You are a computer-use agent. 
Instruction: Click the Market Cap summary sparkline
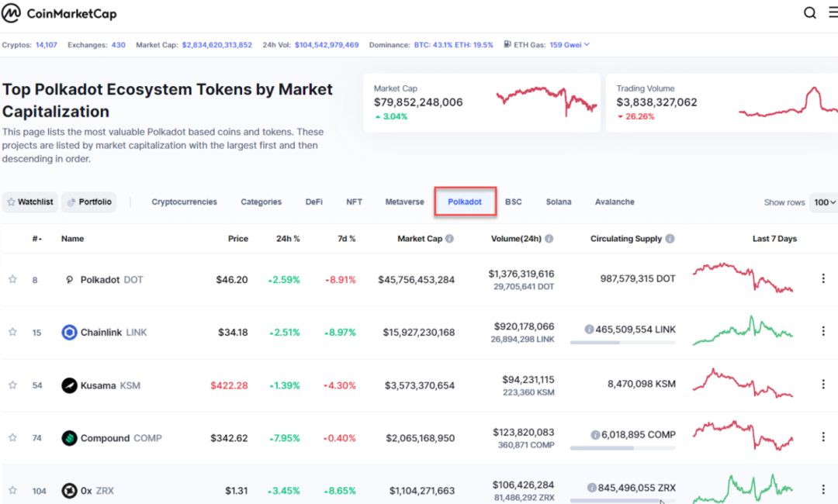[x=546, y=100]
